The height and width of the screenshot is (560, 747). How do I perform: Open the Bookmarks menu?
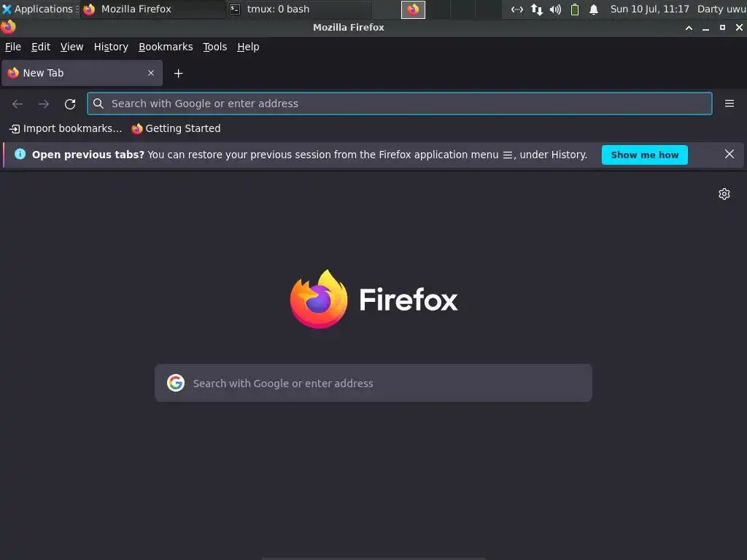166,47
